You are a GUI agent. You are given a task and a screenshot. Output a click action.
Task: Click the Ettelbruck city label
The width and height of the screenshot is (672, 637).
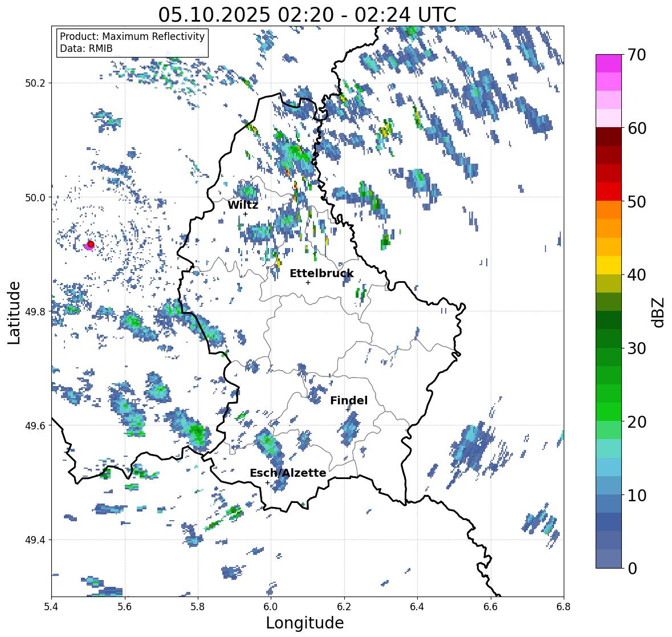coord(321,274)
